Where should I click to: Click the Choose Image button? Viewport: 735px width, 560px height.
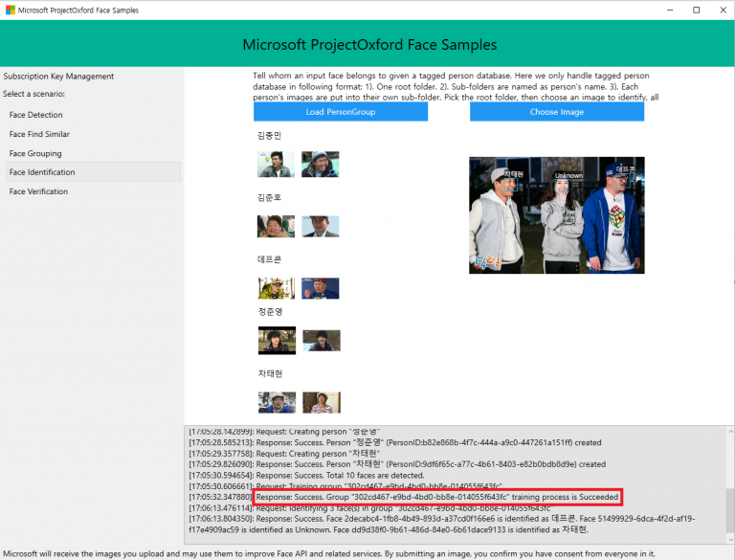pyautogui.click(x=556, y=112)
